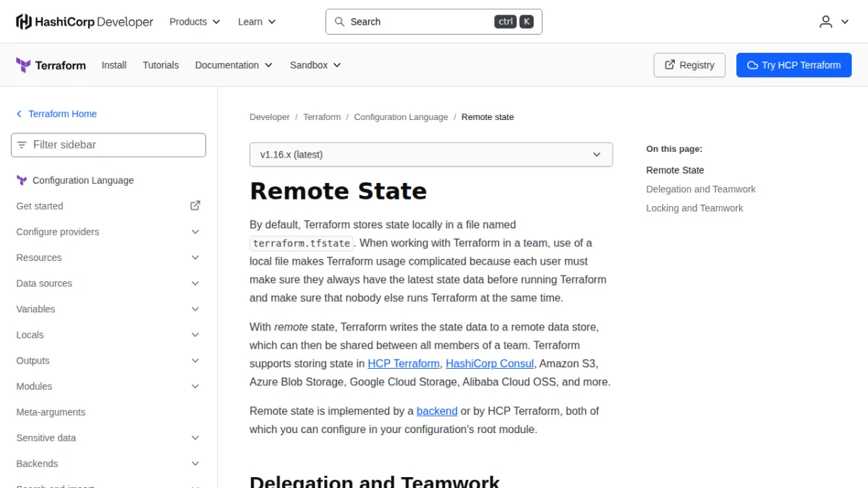The width and height of the screenshot is (868, 488).
Task: Open the v1.16.x version selector
Action: tap(431, 155)
